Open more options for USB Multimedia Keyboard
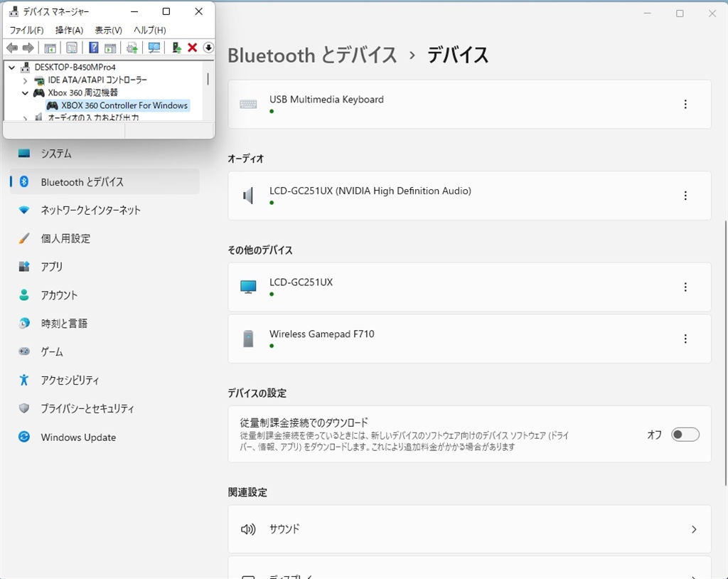This screenshot has width=728, height=579. tap(685, 105)
